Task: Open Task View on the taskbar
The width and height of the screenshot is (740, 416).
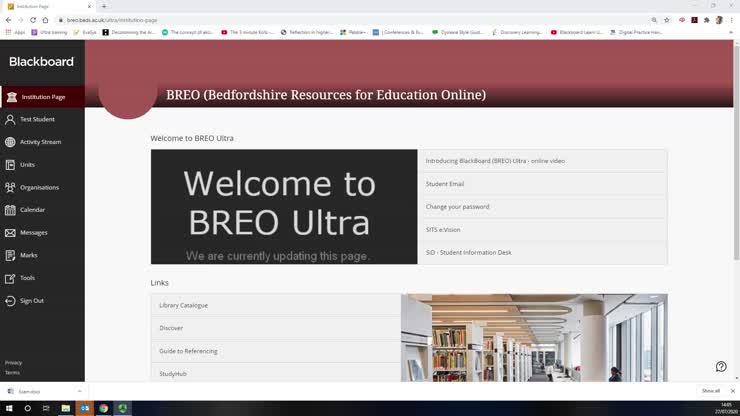Action: (x=46, y=408)
